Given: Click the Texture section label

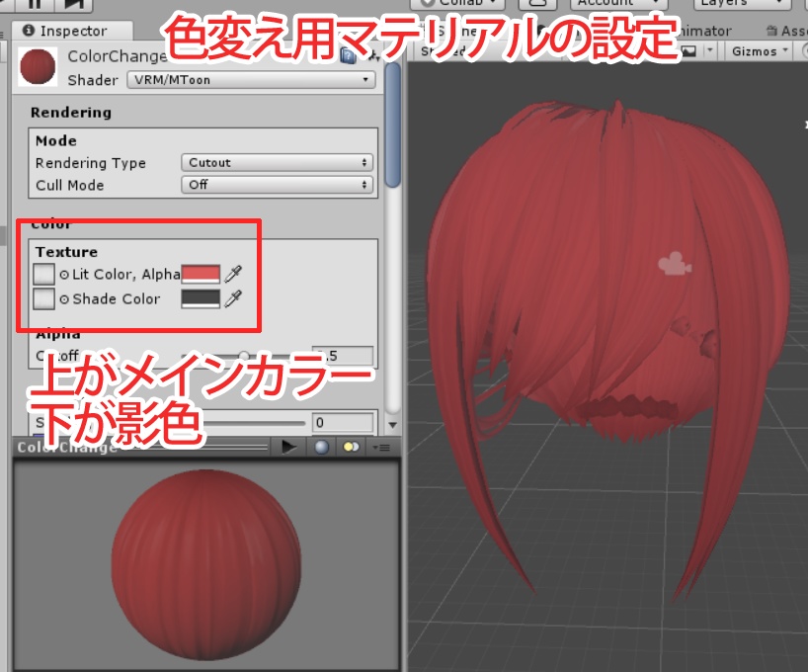Looking at the screenshot, I should (x=66, y=252).
